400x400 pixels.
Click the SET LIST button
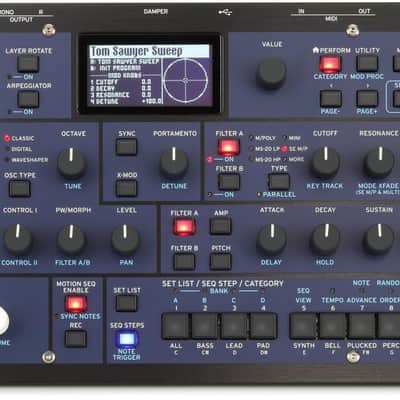[x=126, y=304]
